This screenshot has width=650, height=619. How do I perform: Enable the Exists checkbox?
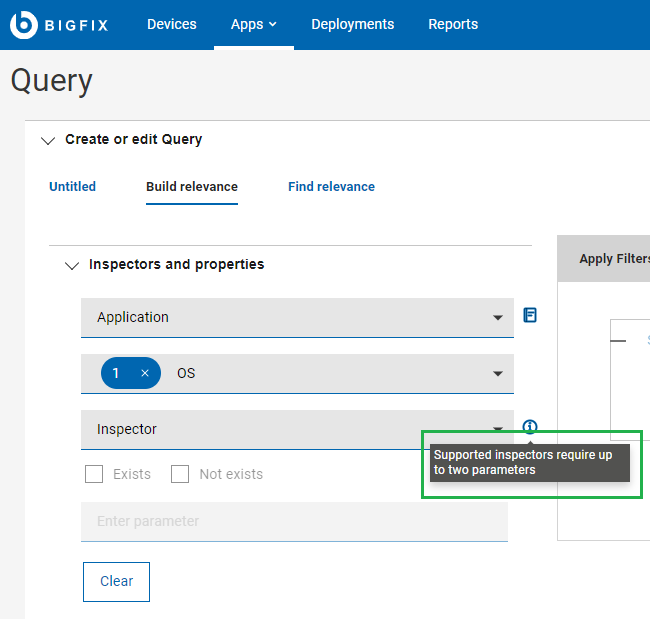pyautogui.click(x=94, y=474)
